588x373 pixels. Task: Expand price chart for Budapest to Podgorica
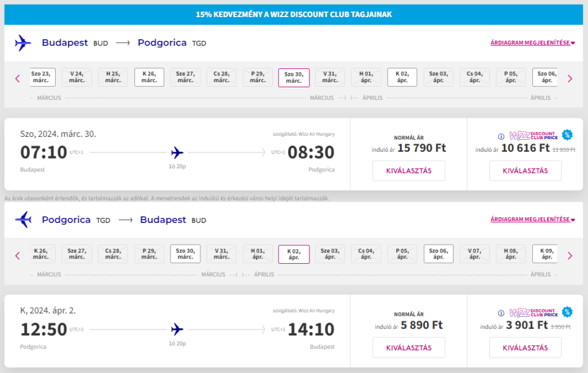(532, 43)
